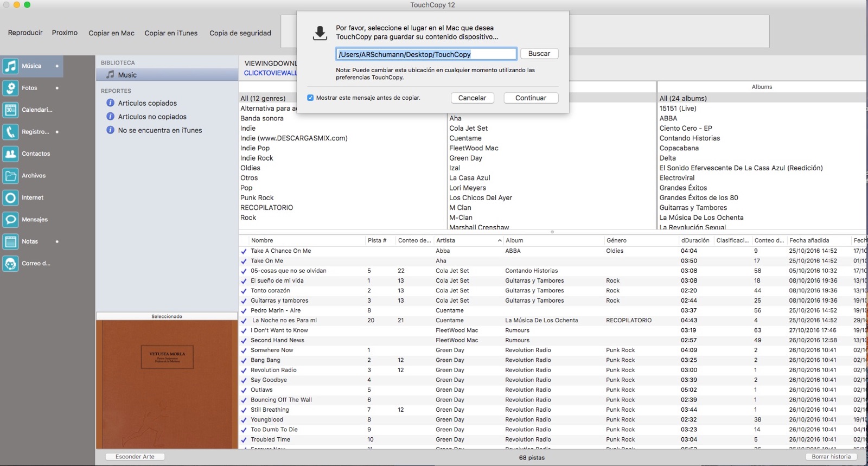Open the Contactos section icon
The height and width of the screenshot is (466, 868).
pos(10,154)
